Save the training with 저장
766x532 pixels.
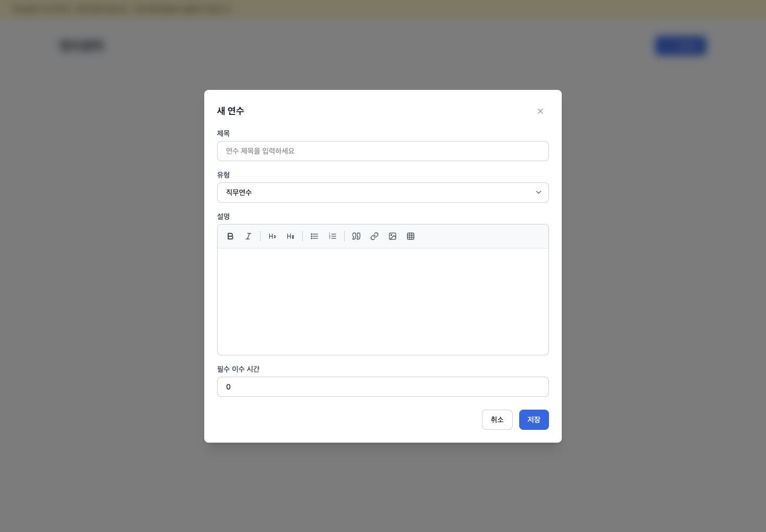coord(534,420)
